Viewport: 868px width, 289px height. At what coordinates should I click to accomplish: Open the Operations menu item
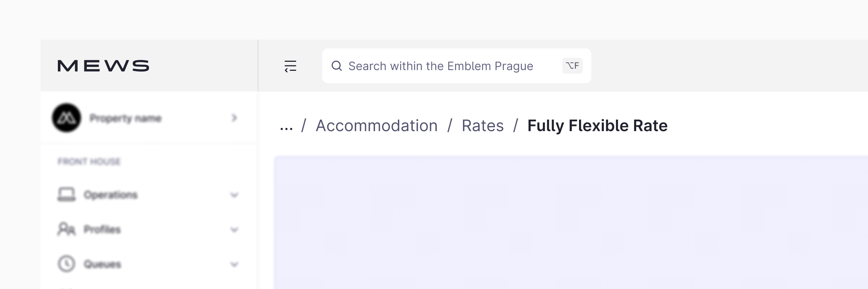pos(111,195)
